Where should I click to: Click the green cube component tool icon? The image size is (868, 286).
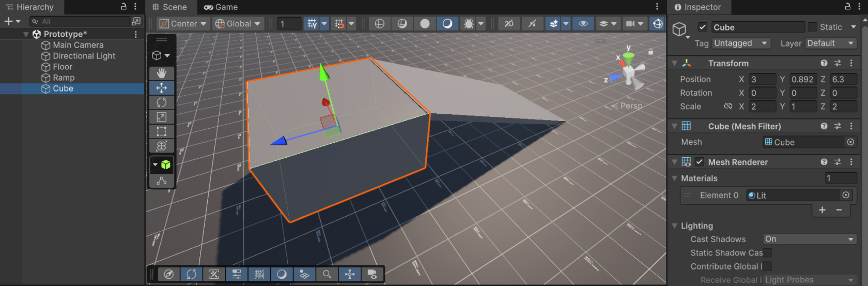(x=166, y=164)
